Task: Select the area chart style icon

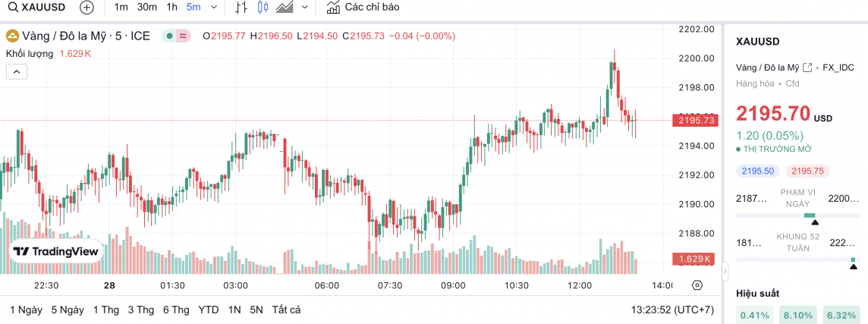Action: 285,8
